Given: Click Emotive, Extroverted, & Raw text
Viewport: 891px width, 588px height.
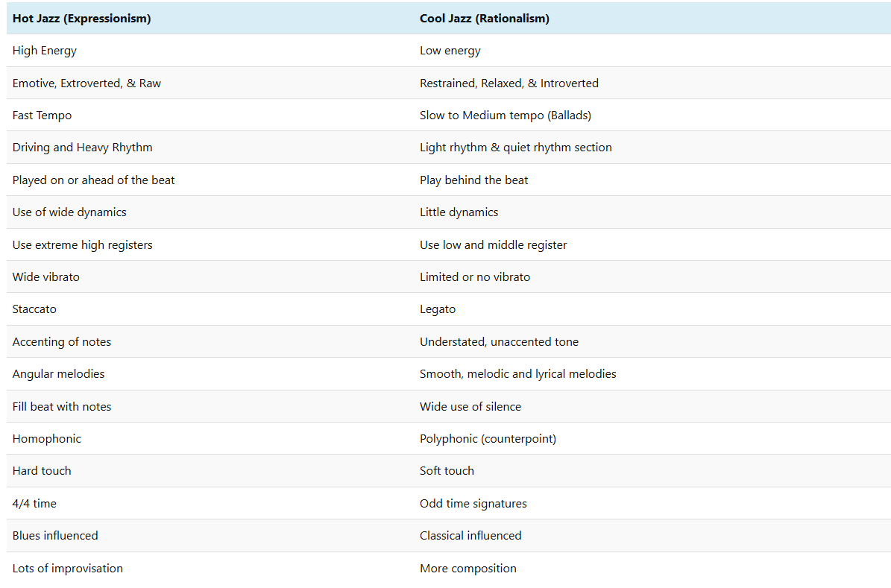Looking at the screenshot, I should pyautogui.click(x=86, y=83).
